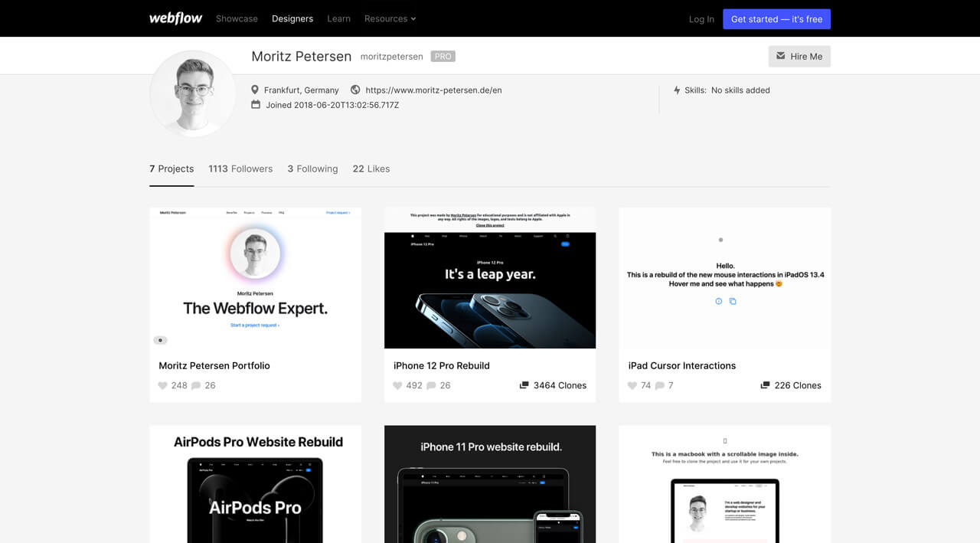The height and width of the screenshot is (543, 980).
Task: Click the moritzpetersen username
Action: click(x=392, y=57)
